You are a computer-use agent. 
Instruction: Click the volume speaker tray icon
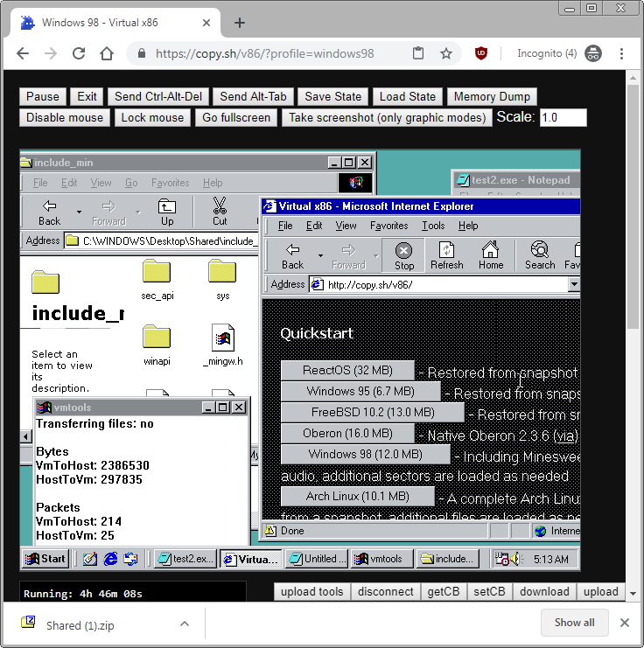coord(515,559)
